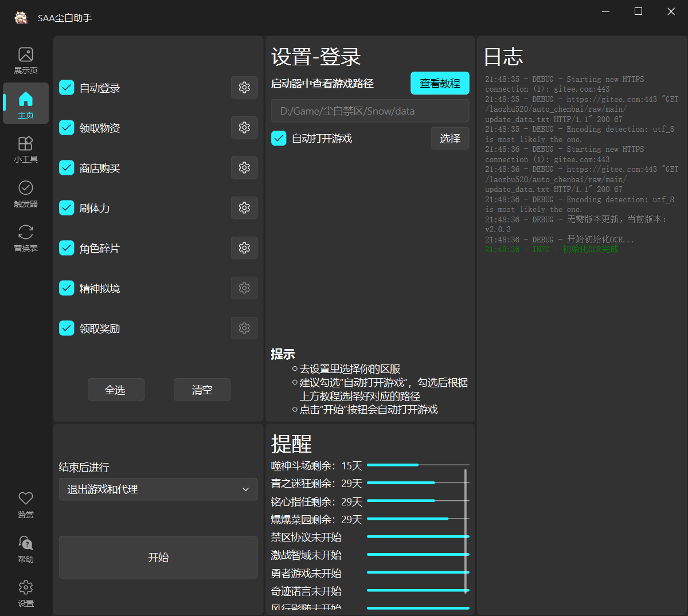Image resolution: width=688 pixels, height=616 pixels.
Task: Open the 替换表 replacement table page
Action: click(x=26, y=238)
